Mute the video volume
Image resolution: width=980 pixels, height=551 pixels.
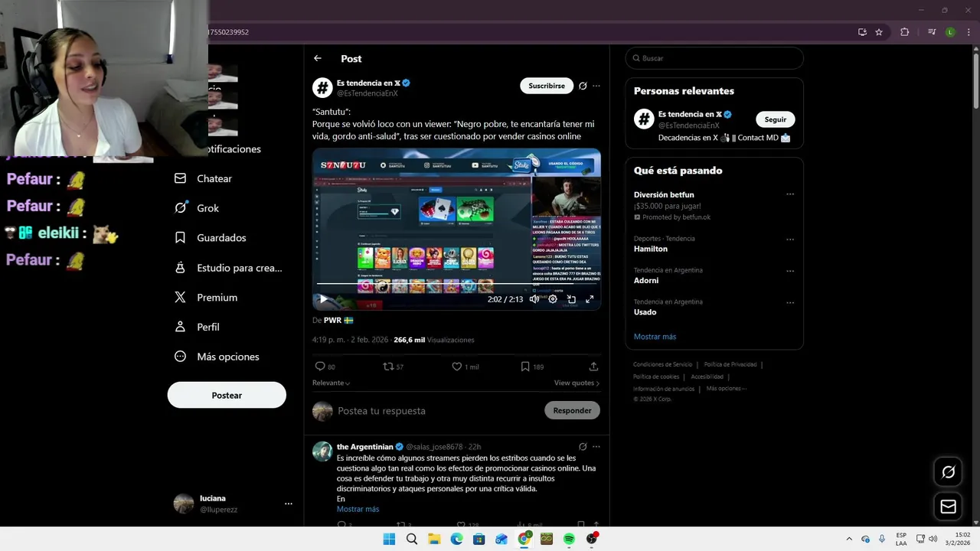pos(534,299)
